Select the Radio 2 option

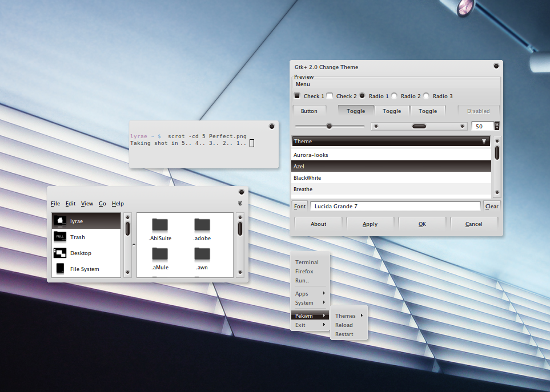(x=394, y=96)
